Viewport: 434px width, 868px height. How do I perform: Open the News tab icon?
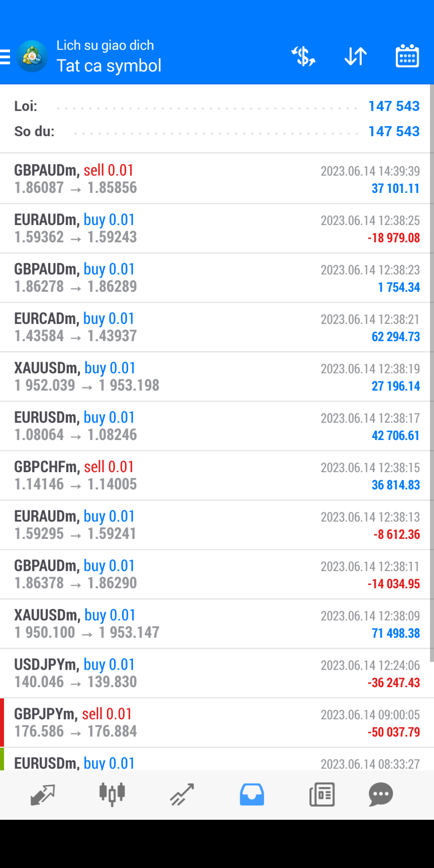pos(321,795)
